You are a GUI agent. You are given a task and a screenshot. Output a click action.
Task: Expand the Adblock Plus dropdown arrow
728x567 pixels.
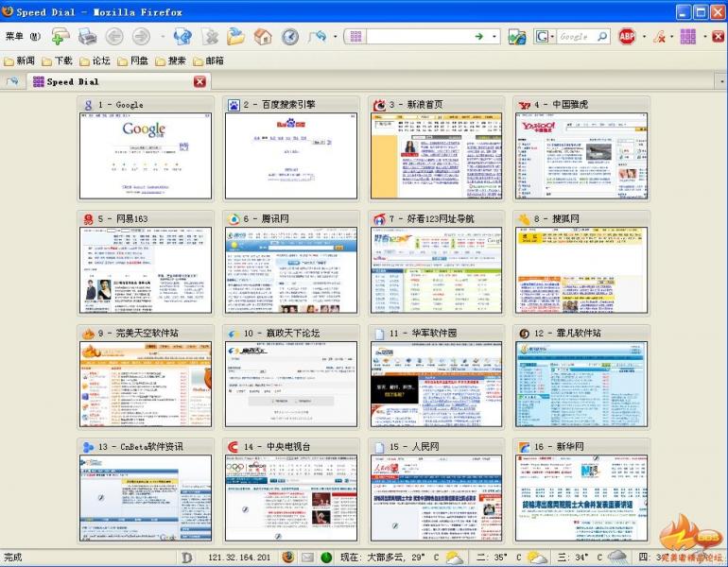pos(644,36)
